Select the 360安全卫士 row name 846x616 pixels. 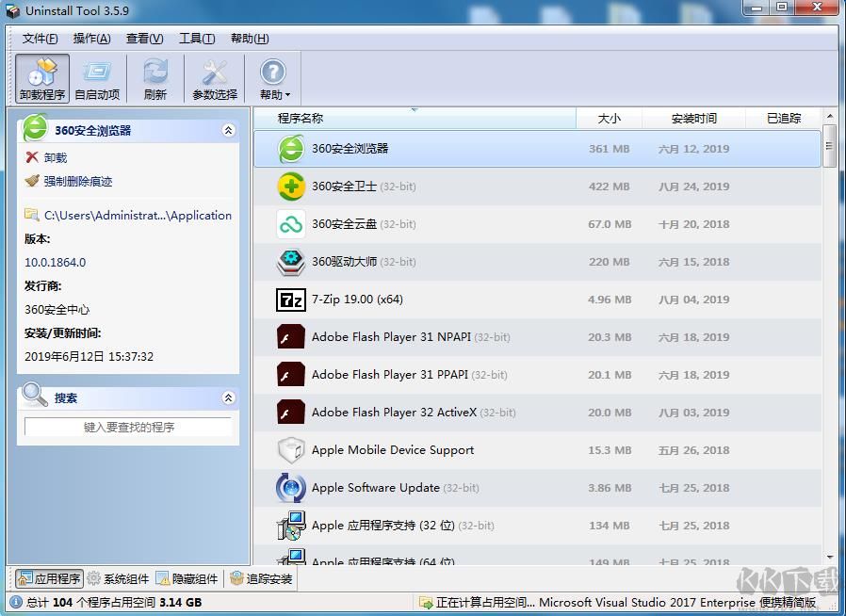coord(344,186)
